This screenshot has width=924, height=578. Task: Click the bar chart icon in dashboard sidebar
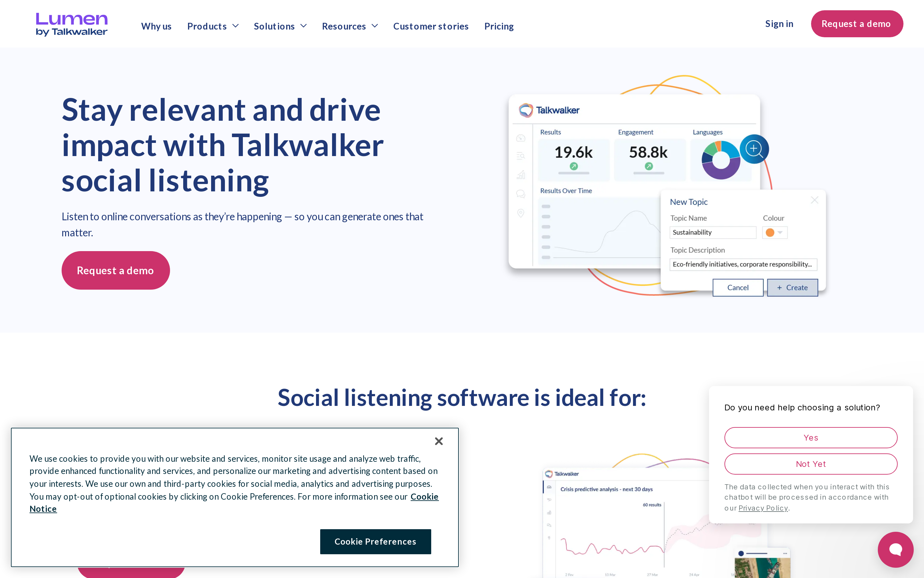520,175
